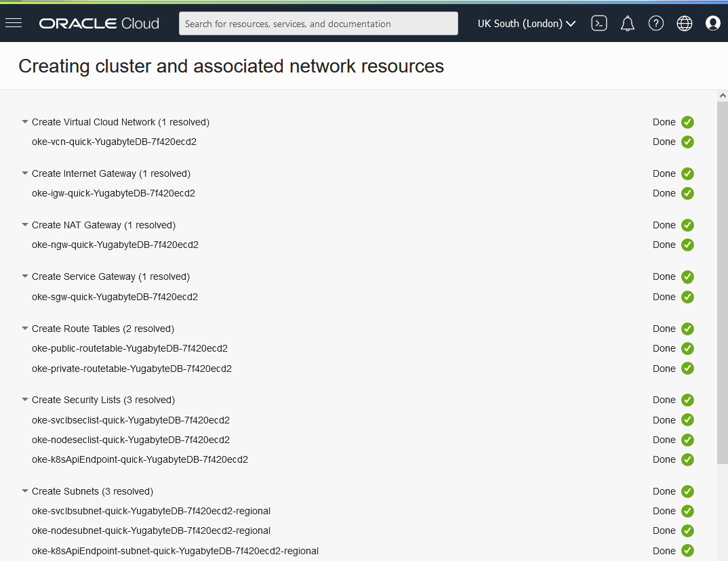Viewport: 728px width, 561px height.
Task: Click the language globe icon
Action: (x=685, y=23)
